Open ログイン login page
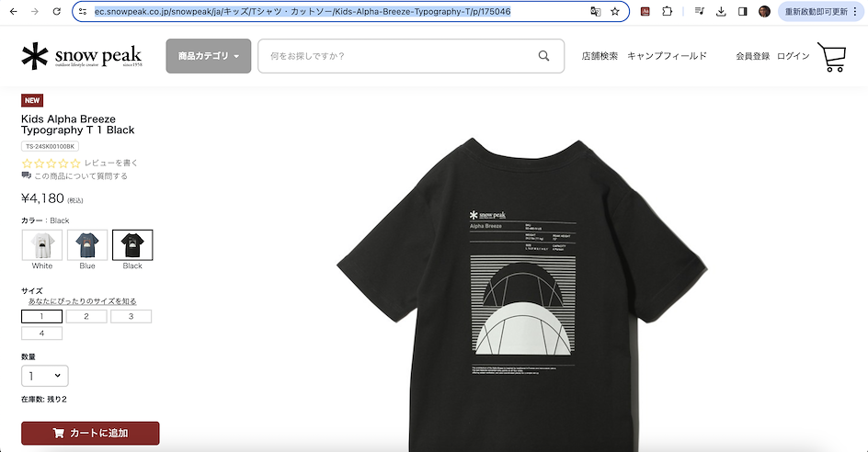This screenshot has height=452, width=868. tap(794, 56)
